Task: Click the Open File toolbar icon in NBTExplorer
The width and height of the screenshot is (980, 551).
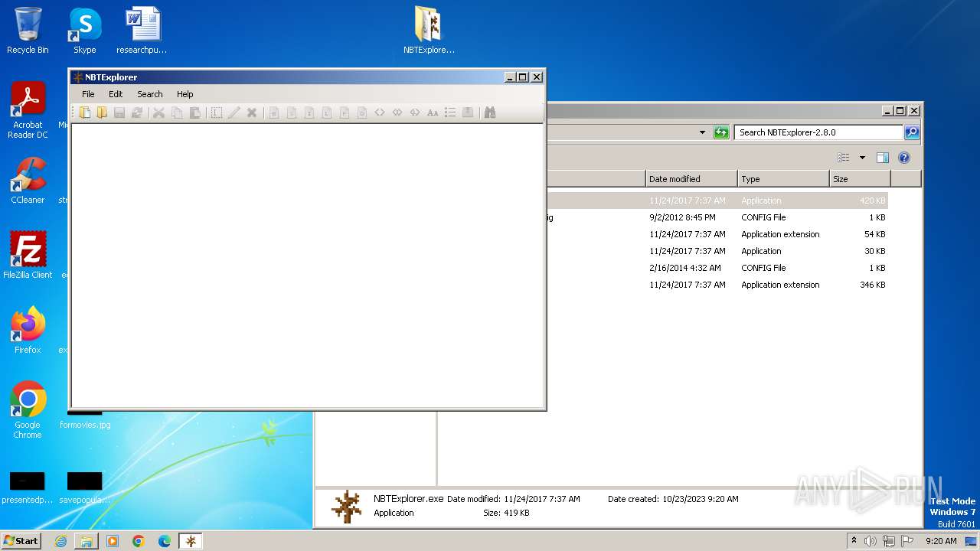Action: (x=85, y=112)
